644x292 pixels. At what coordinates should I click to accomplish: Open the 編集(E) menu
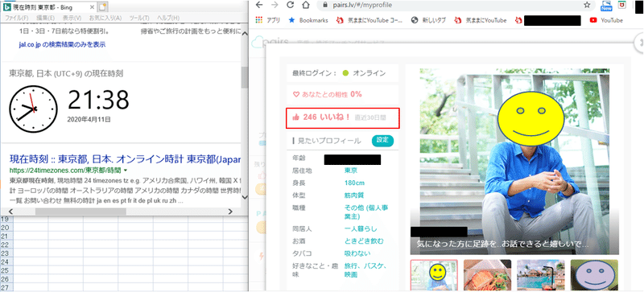pos(45,18)
